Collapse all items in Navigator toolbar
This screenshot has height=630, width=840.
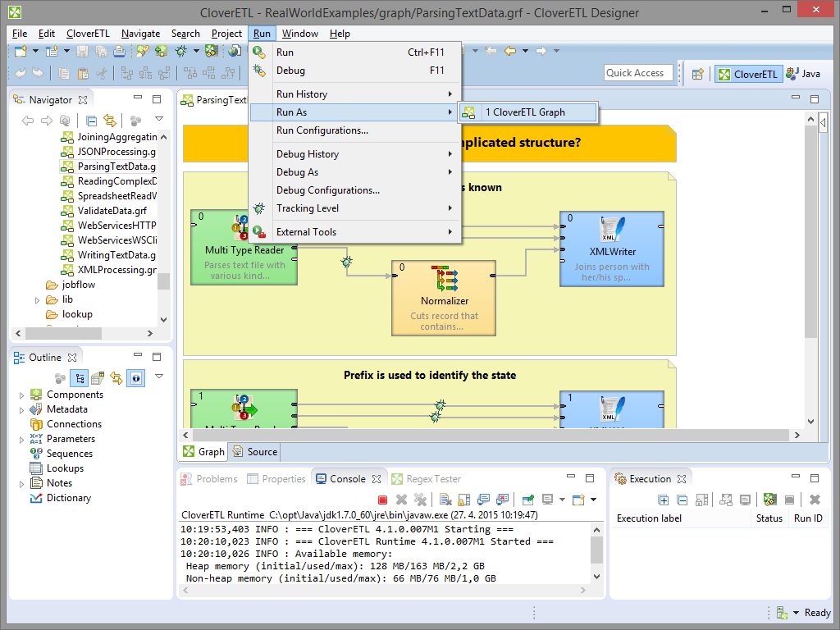pyautogui.click(x=92, y=121)
